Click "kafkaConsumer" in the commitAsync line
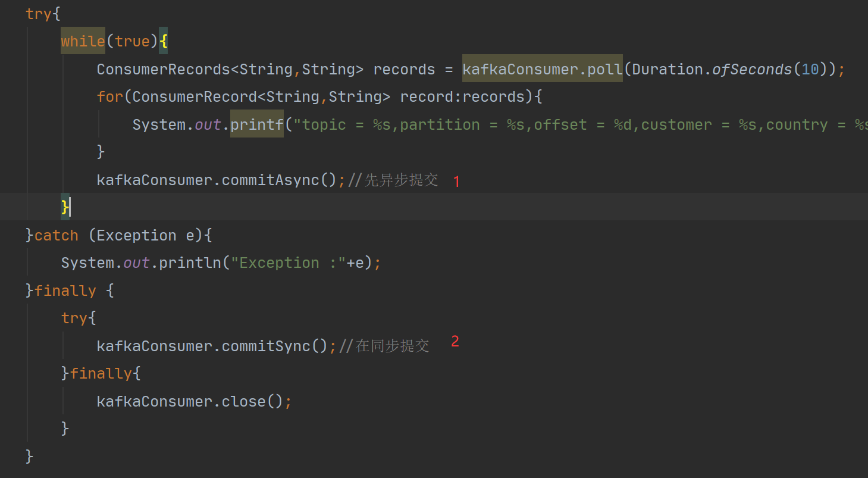 pyautogui.click(x=155, y=180)
